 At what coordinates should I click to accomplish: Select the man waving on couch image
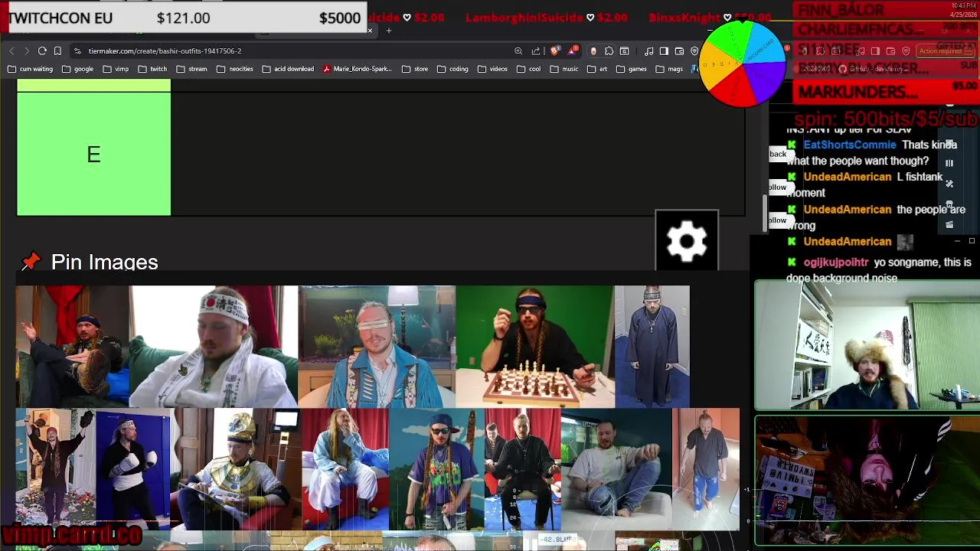tap(73, 347)
